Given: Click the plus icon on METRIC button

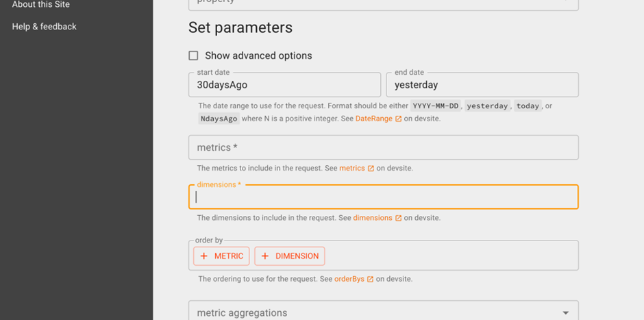Looking at the screenshot, I should coord(203,256).
